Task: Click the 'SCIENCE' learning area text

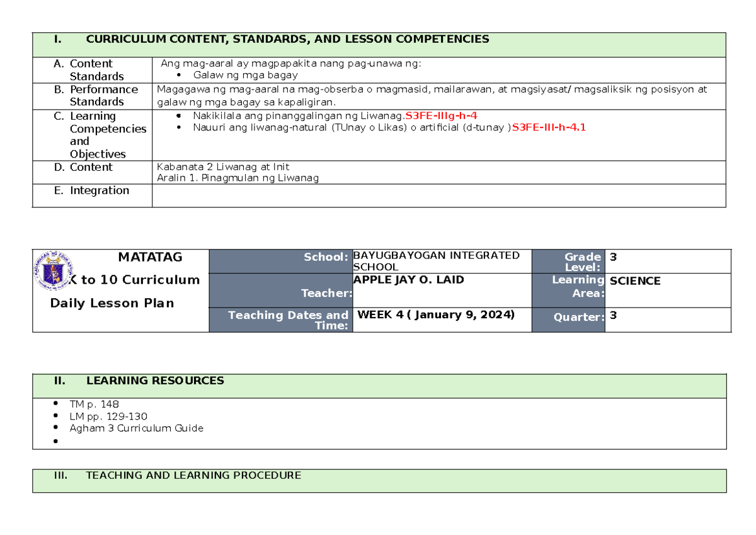Action: click(x=634, y=280)
